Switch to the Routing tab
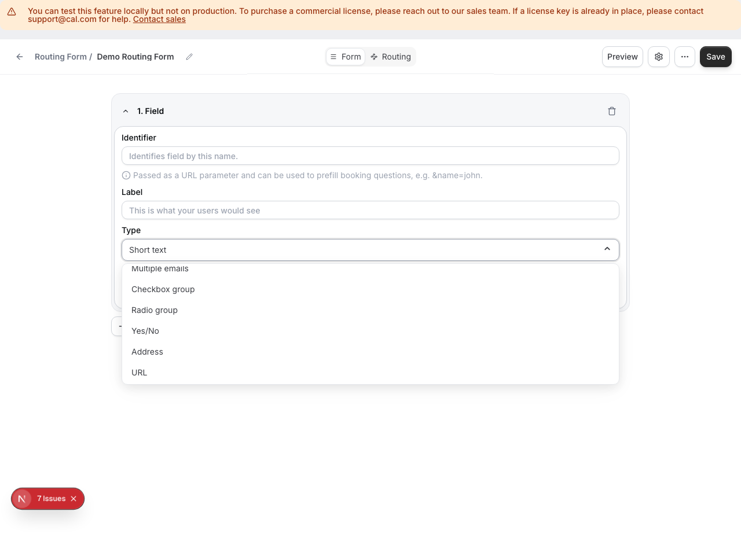 391,57
